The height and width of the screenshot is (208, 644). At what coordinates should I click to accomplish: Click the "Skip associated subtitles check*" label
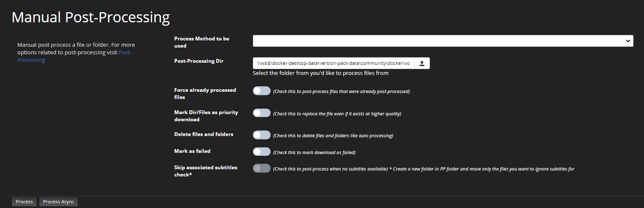pos(205,171)
